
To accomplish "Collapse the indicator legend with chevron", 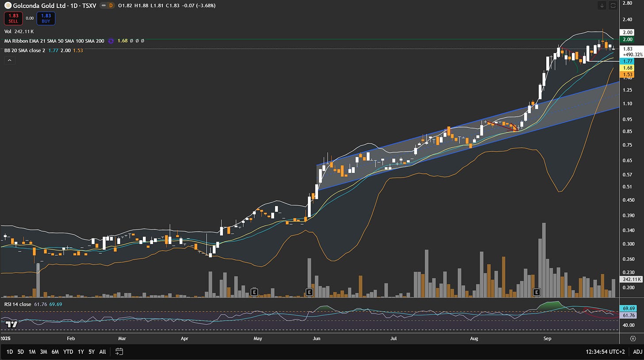I will pyautogui.click(x=9, y=60).
